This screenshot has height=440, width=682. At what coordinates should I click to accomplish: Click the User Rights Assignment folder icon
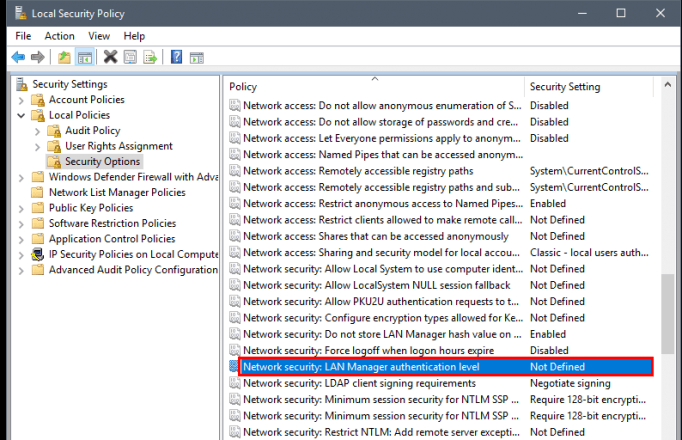tap(54, 147)
